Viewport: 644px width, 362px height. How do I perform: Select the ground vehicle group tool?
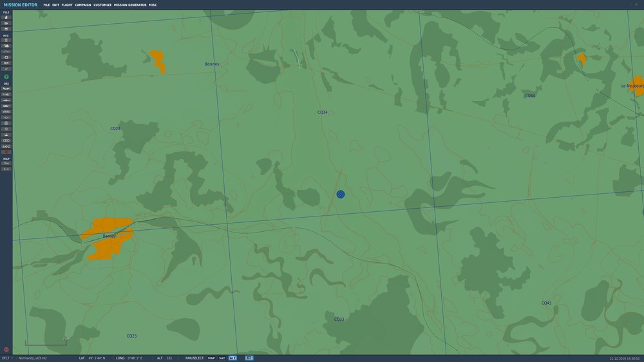[x=6, y=106]
